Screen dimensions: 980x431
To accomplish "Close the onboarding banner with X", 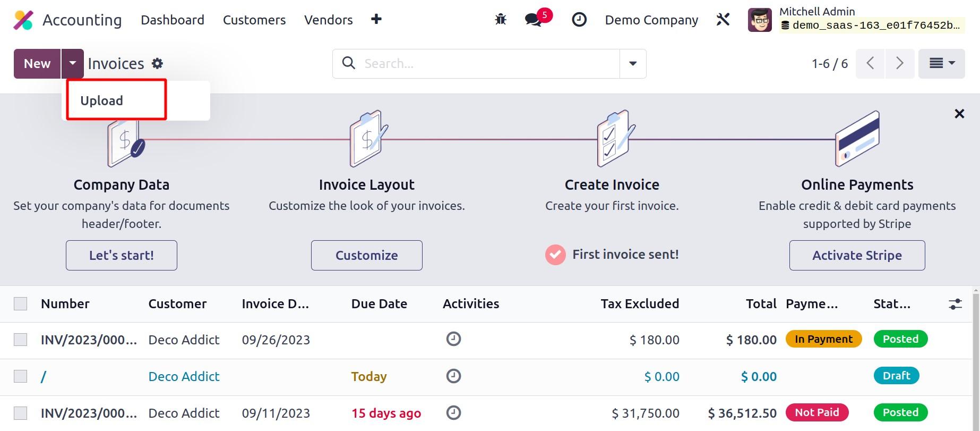I will 959,114.
